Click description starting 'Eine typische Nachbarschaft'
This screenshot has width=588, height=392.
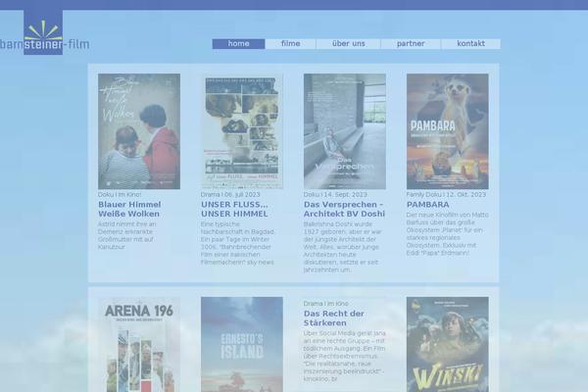pos(237,243)
